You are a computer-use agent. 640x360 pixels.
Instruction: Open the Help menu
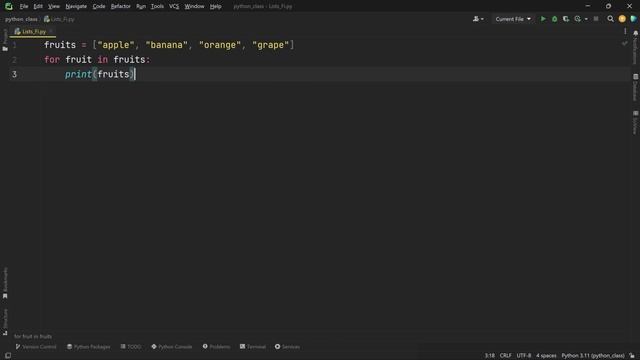point(216,6)
